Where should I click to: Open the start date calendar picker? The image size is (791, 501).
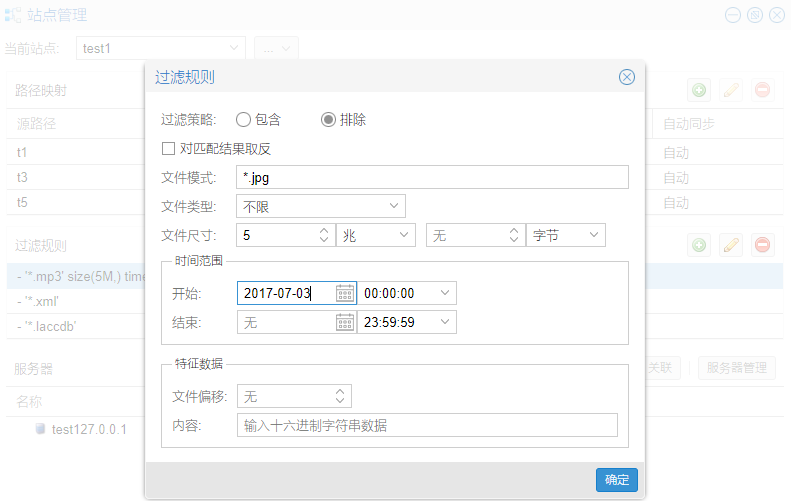(345, 293)
